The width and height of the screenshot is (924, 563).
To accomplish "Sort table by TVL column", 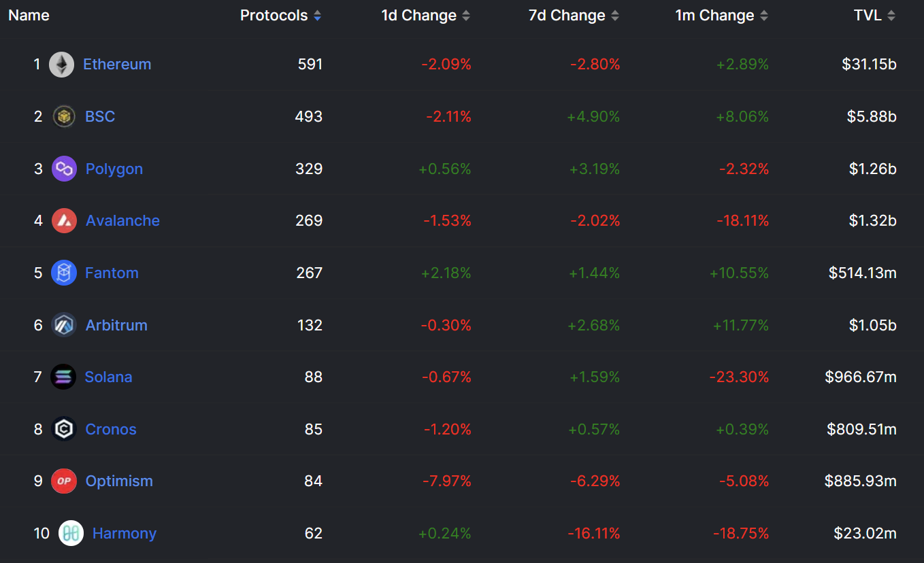I will (x=874, y=16).
